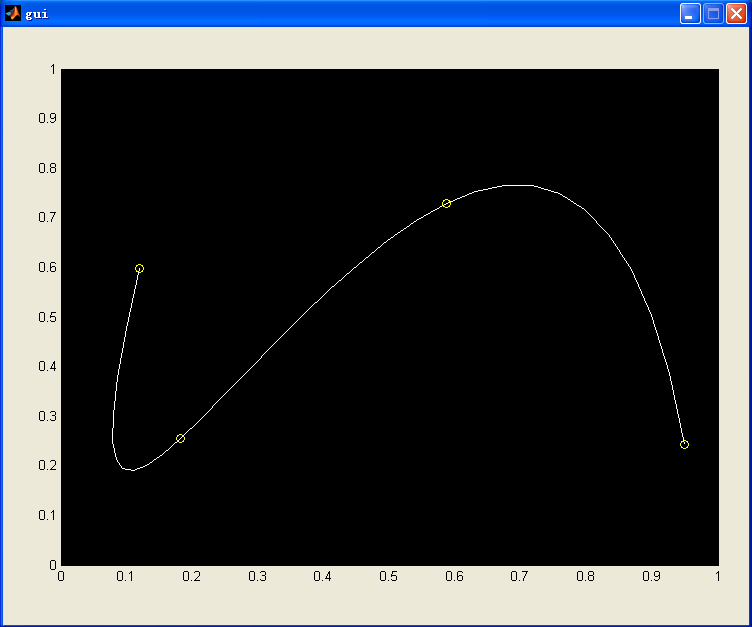Screen dimensions: 752x627
Task: Click the MATLAB icon in the title bar
Action: tap(13, 13)
